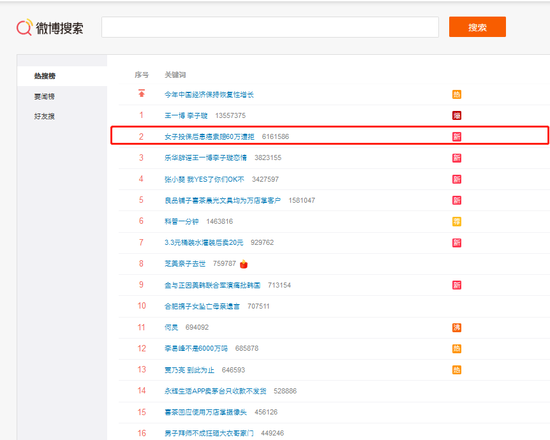The image size is (550, 440).
Task: Open the row 15 喜茶 topic link
Action: click(206, 412)
